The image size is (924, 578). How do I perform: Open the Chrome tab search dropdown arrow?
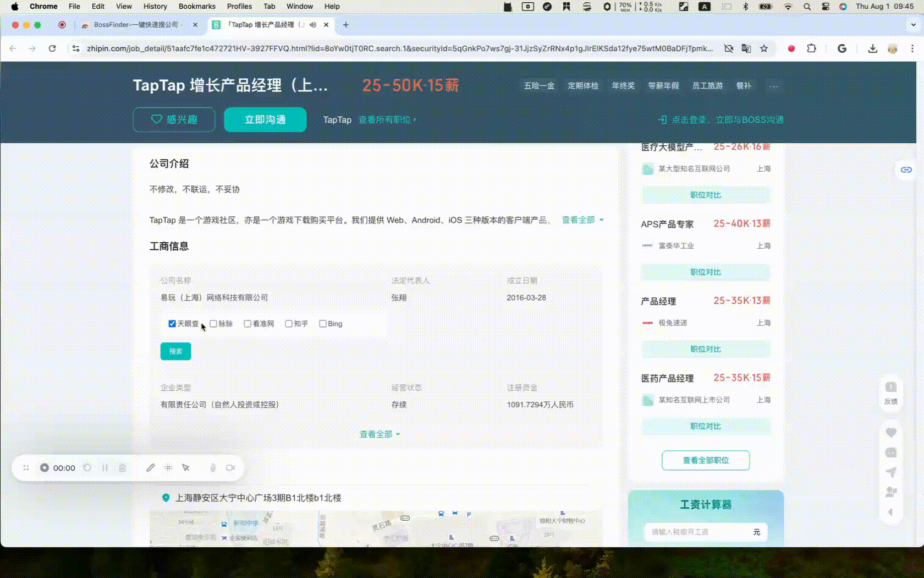point(914,25)
